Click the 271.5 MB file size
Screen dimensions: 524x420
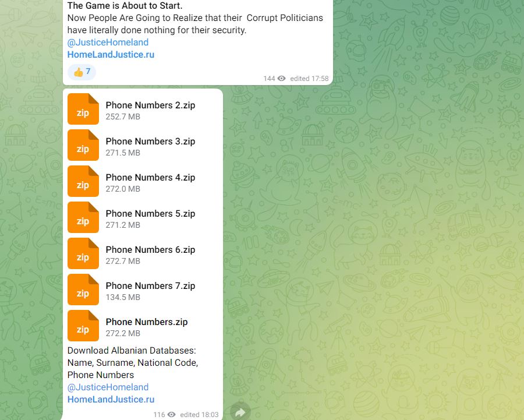coord(123,153)
